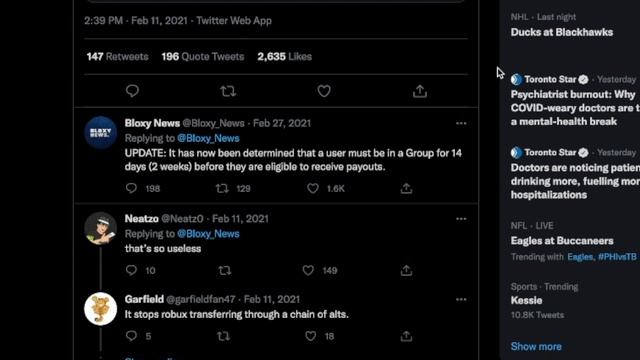Screen dimensions: 640x360
Task: Retweet the Bloxy News UPDATE reply
Action: pyautogui.click(x=222, y=188)
